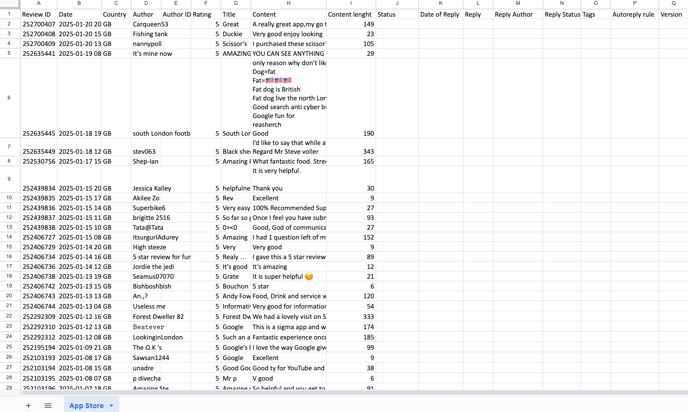Switch to the App Store sheet tab

[86, 405]
